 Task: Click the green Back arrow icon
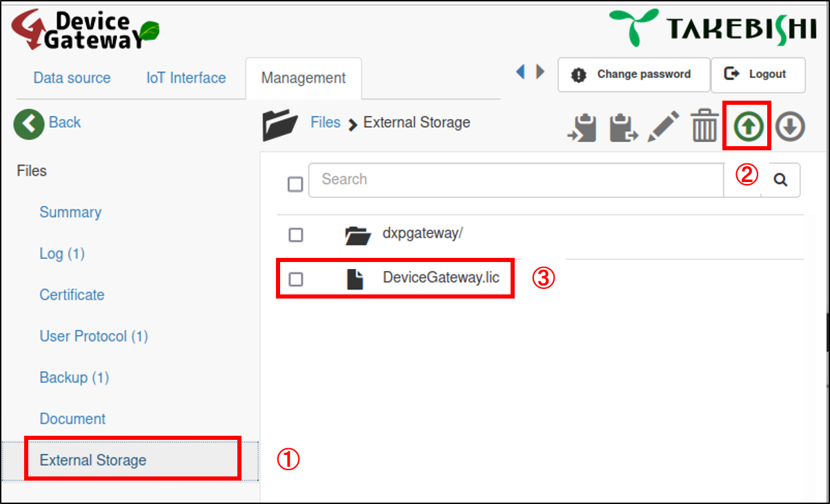coord(29,123)
